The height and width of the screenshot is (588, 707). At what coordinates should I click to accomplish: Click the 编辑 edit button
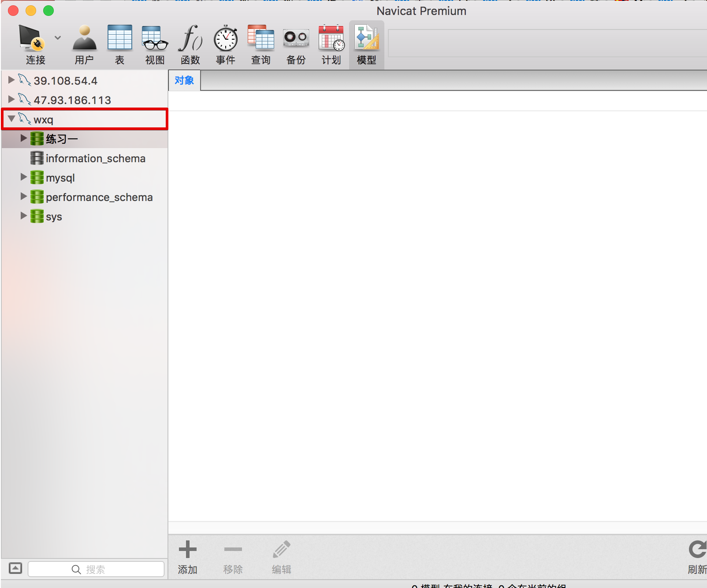click(x=281, y=557)
